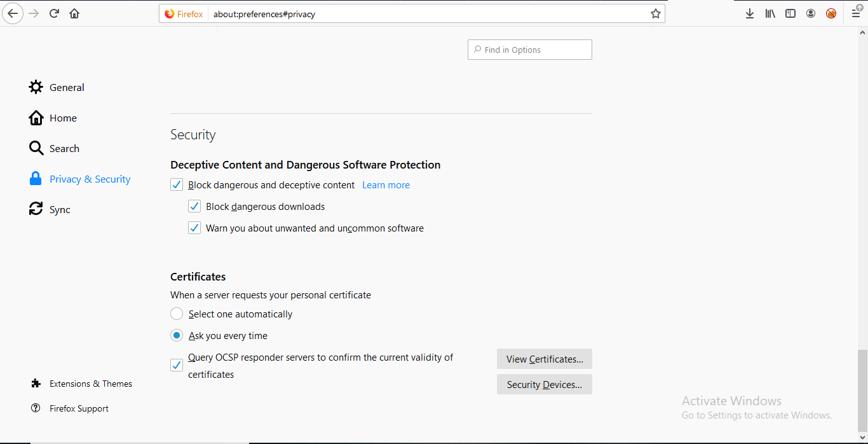Reload the current page
868x444 pixels.
pos(55,13)
